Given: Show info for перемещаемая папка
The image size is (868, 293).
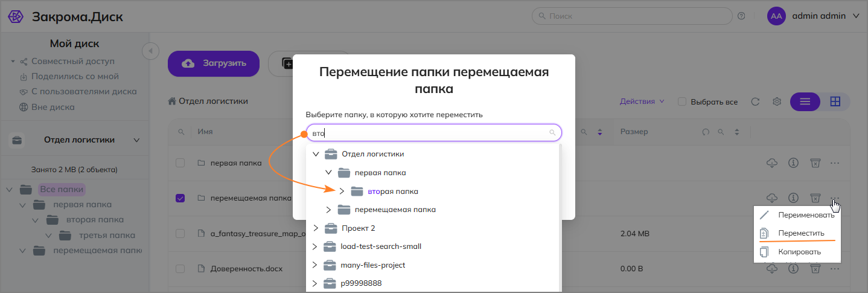Looking at the screenshot, I should click(x=794, y=198).
